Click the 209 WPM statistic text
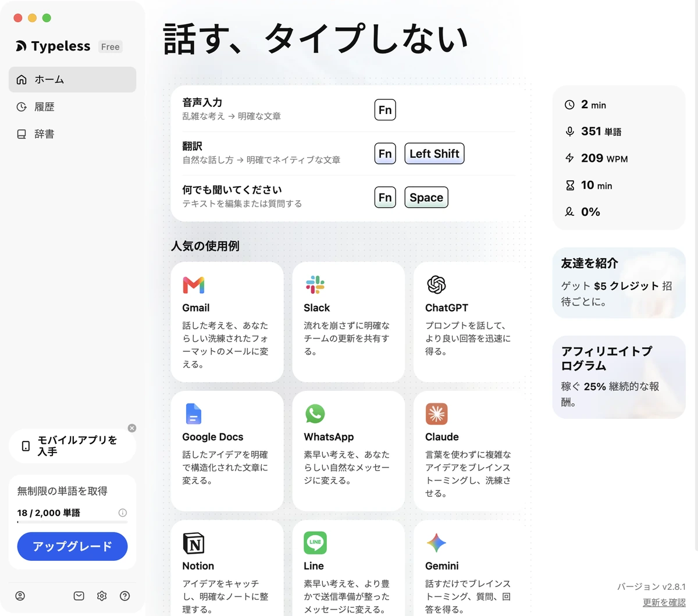The width and height of the screenshot is (698, 616). coord(604,158)
